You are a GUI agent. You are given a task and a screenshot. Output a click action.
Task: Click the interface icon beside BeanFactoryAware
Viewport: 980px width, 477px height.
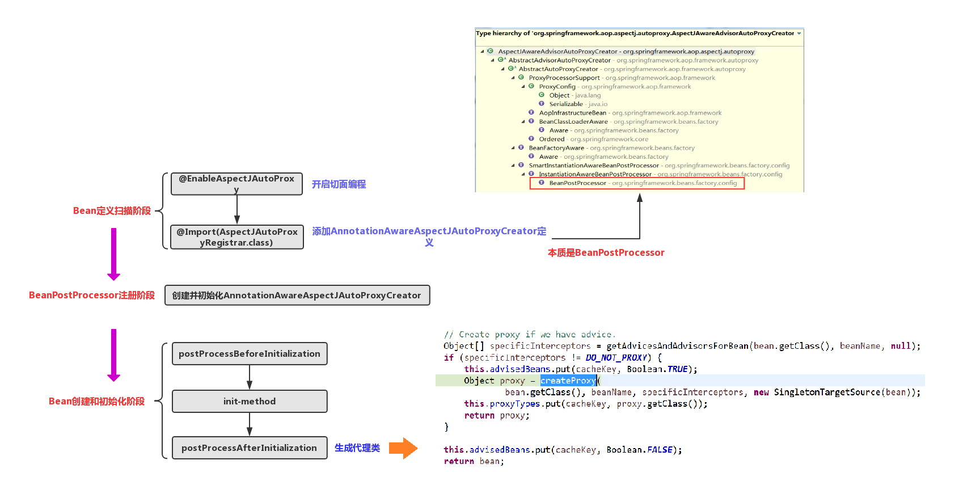click(521, 147)
